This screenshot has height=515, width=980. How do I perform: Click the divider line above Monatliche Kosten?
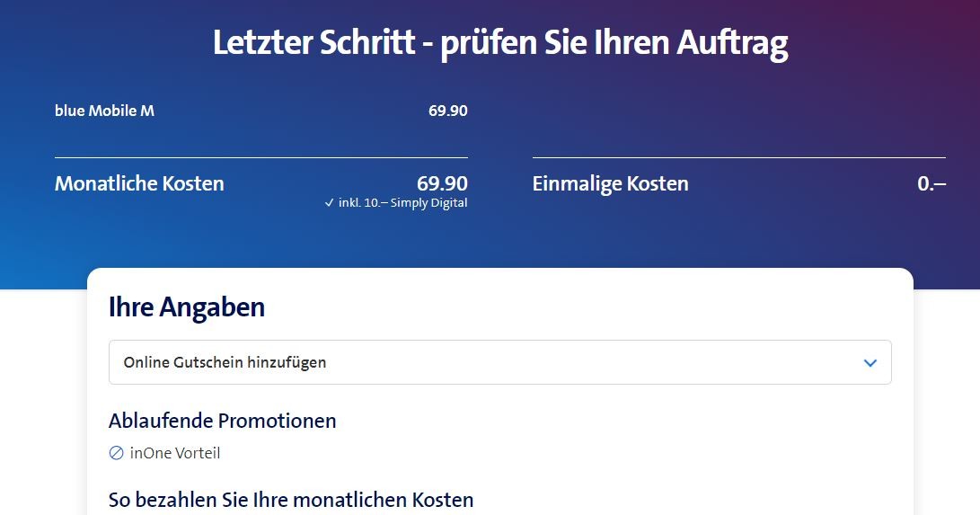[x=260, y=158]
